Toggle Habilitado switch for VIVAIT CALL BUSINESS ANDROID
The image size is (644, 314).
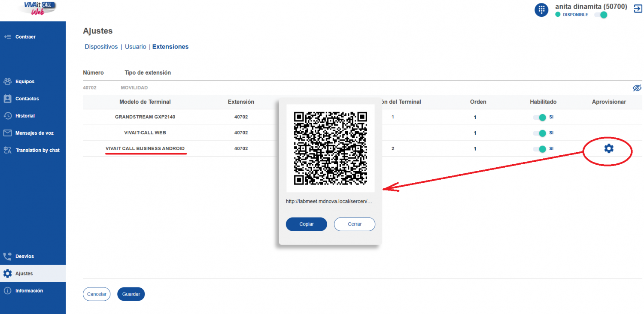[539, 149]
